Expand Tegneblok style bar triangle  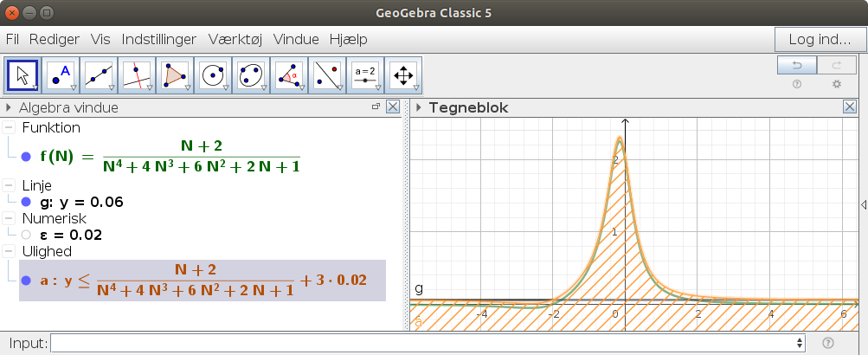(419, 107)
